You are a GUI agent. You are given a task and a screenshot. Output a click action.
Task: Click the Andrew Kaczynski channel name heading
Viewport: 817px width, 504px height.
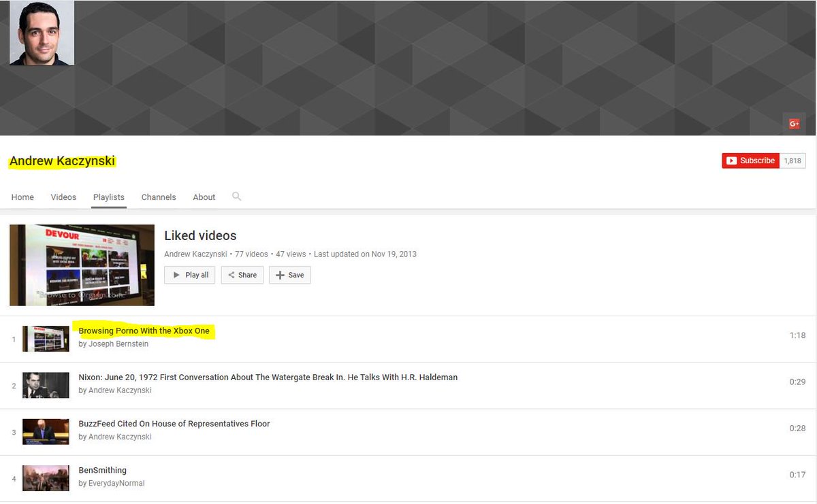click(62, 161)
